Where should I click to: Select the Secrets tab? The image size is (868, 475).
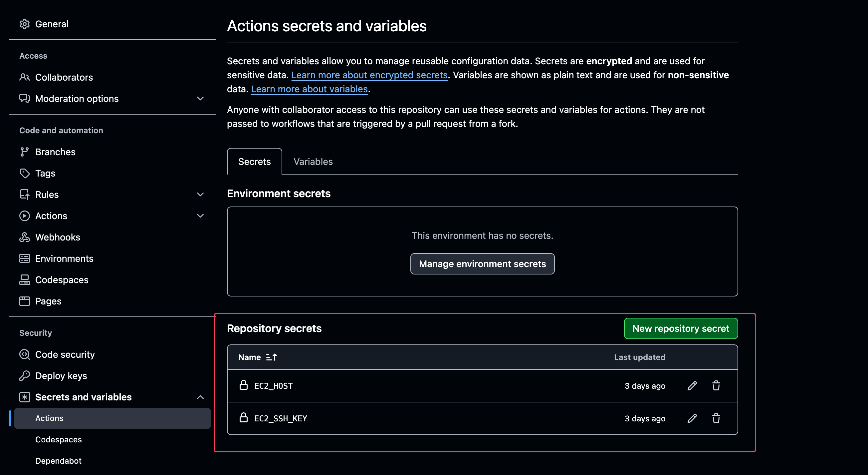point(254,162)
